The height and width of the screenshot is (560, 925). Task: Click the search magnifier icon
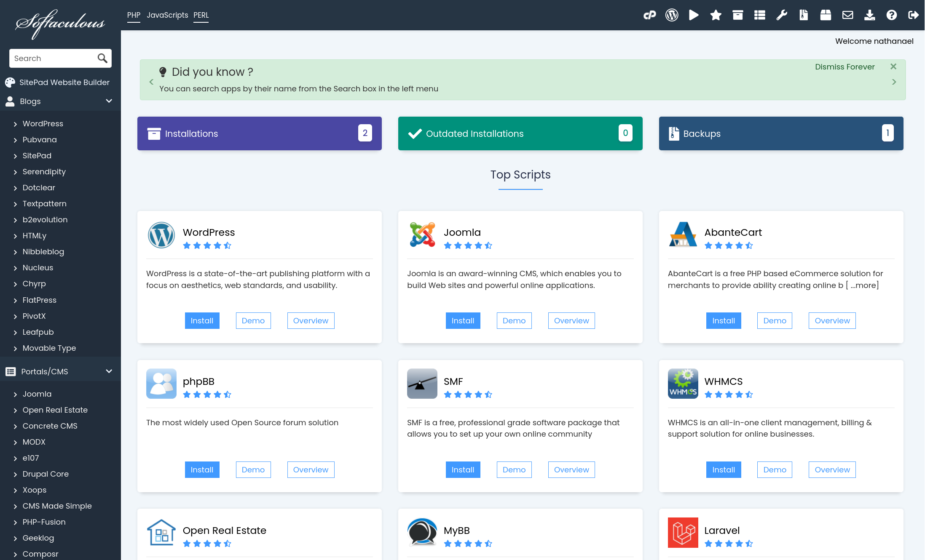[x=102, y=58]
